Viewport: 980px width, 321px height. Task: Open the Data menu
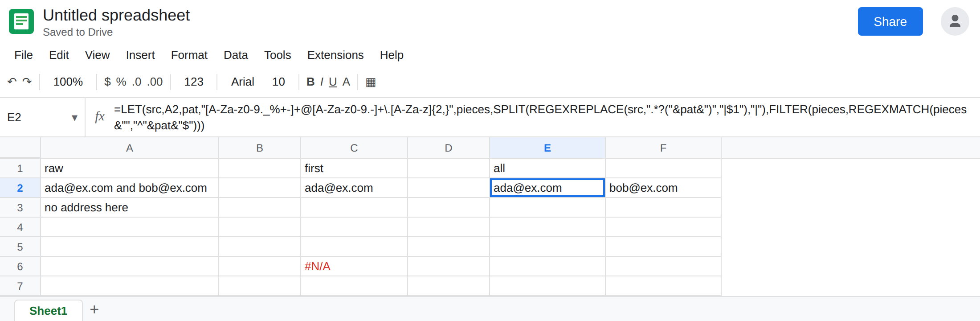coord(236,55)
